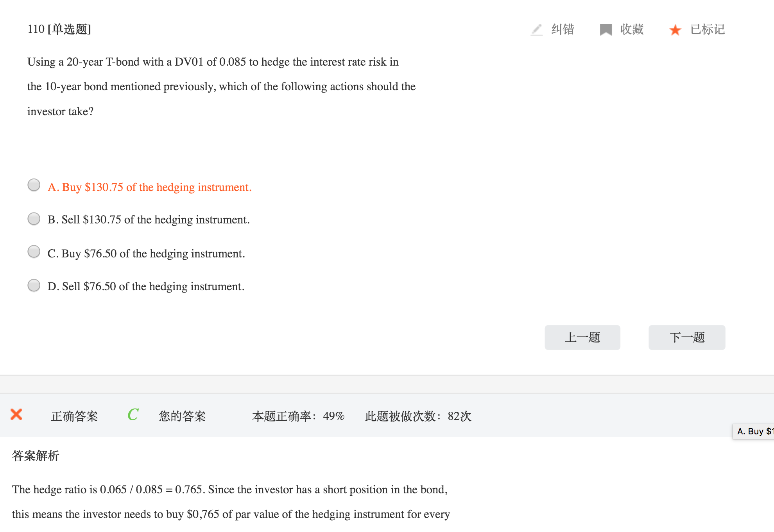Image resolution: width=774 pixels, height=532 pixels.
Task: Click the red X wrong-answer icon
Action: coord(16,414)
